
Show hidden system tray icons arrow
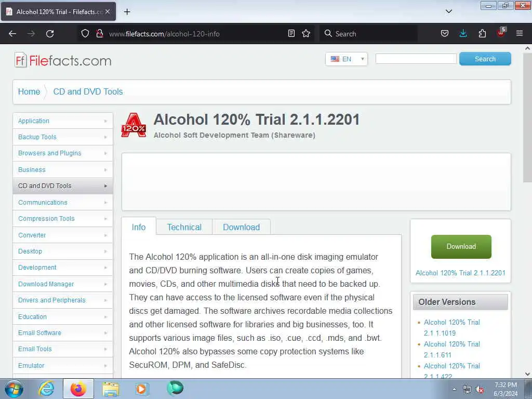click(454, 390)
